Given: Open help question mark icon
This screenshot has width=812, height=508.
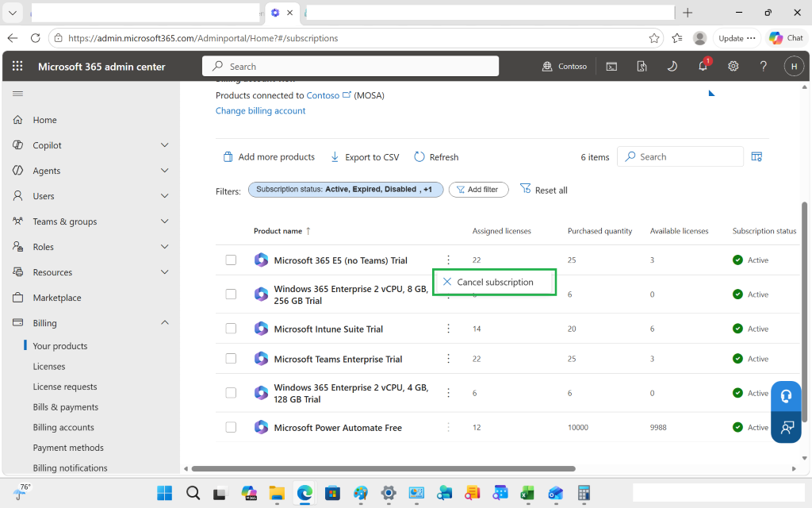Looking at the screenshot, I should [x=764, y=67].
